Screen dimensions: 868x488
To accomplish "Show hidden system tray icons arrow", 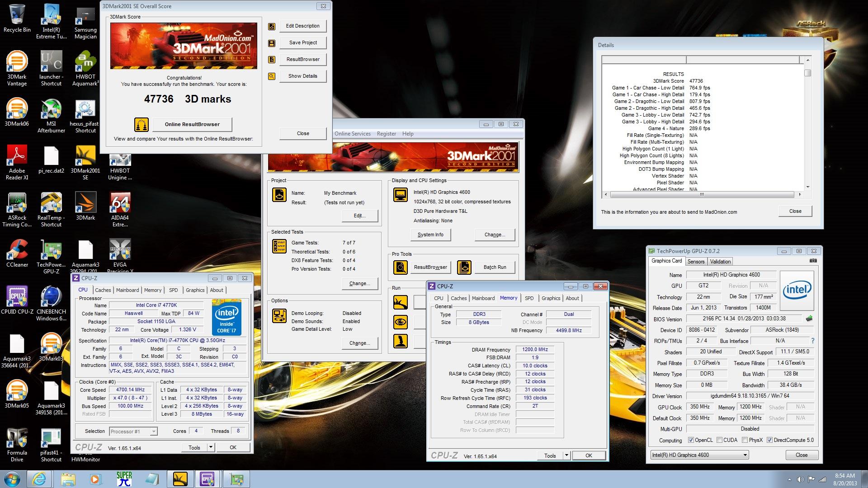I will click(790, 479).
